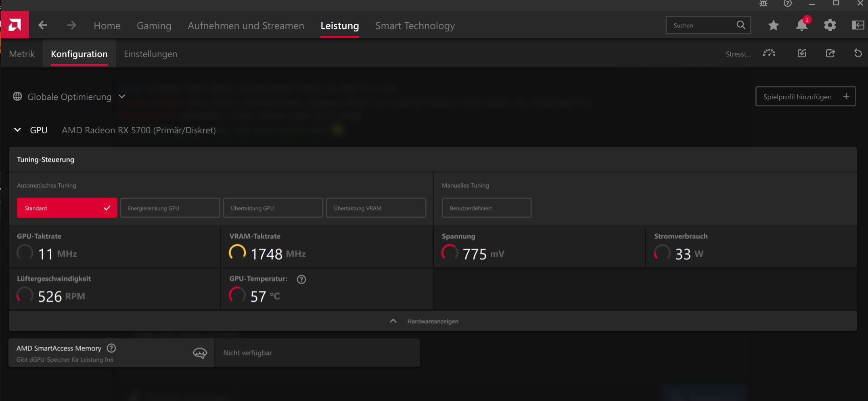Toggle the sidebar panel icon
This screenshot has height=401, width=868.
point(858,25)
